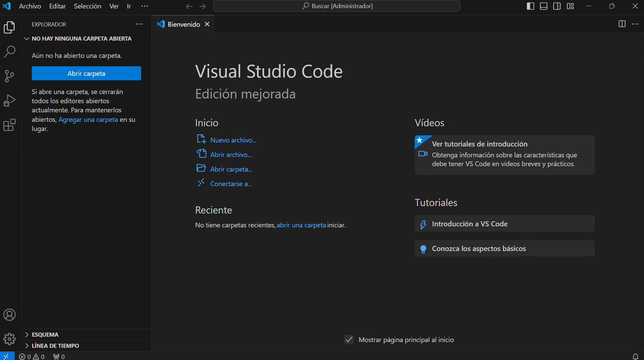Open Explorer views and more actions ellipsis
Viewport: 644px width, 360px height.
click(x=139, y=24)
